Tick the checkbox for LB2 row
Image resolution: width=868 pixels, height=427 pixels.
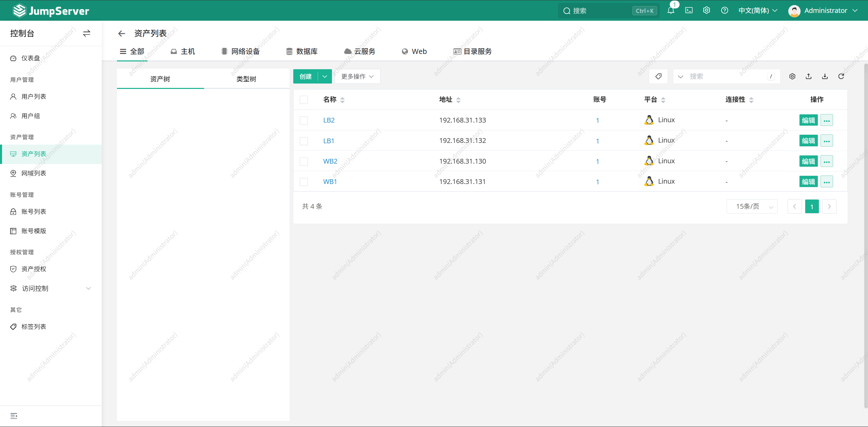[304, 120]
